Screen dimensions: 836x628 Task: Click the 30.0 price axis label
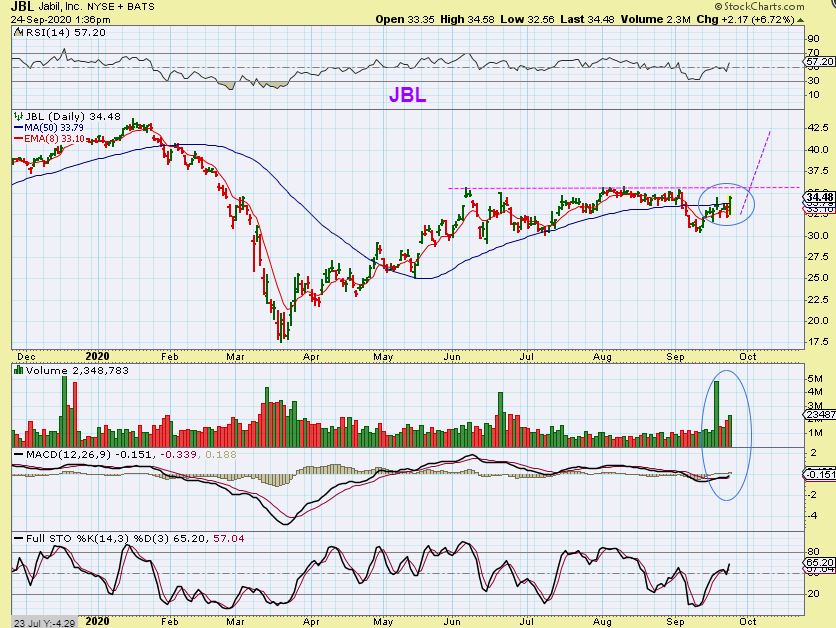click(x=818, y=235)
